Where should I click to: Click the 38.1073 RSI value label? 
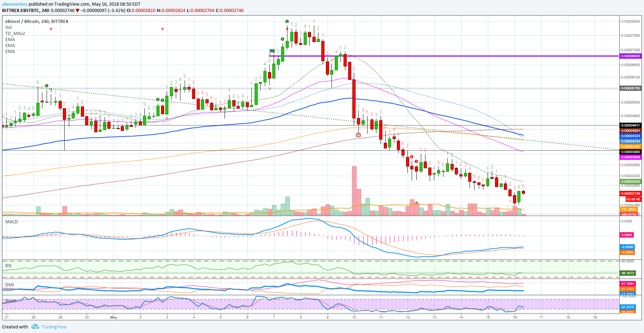[628, 273]
